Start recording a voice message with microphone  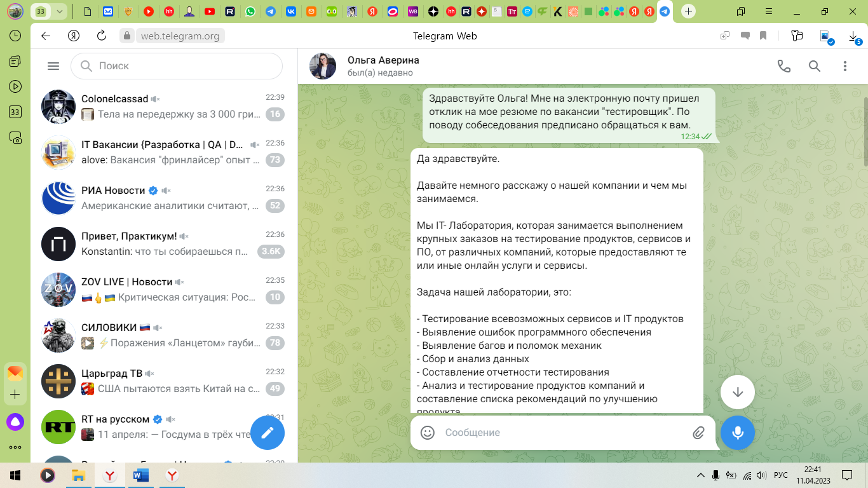(x=737, y=433)
